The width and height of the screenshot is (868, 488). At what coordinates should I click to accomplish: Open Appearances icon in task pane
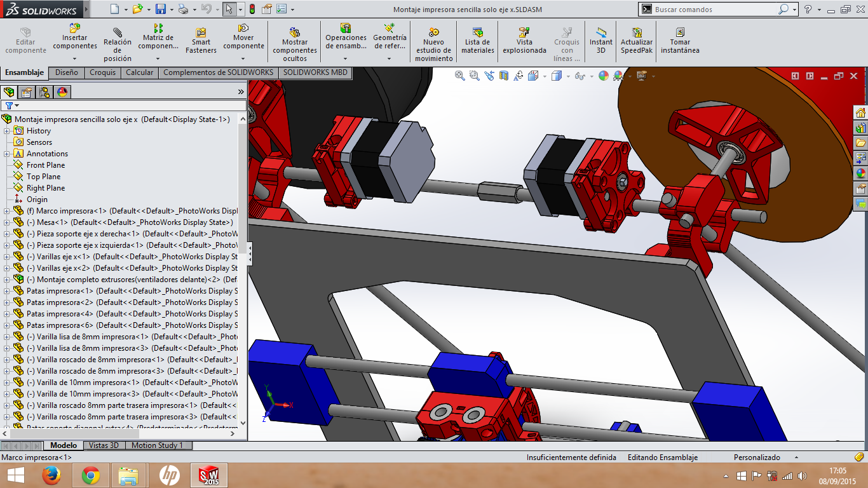[x=861, y=173]
